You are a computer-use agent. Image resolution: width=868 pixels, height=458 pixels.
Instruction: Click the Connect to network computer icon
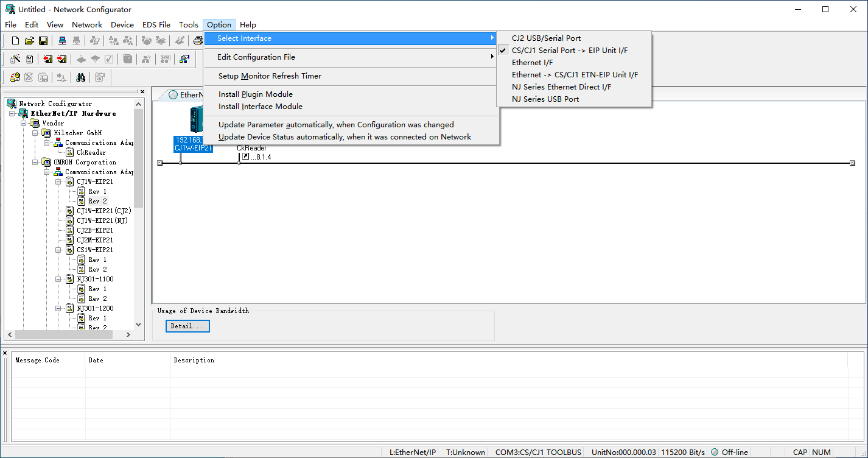pos(62,41)
